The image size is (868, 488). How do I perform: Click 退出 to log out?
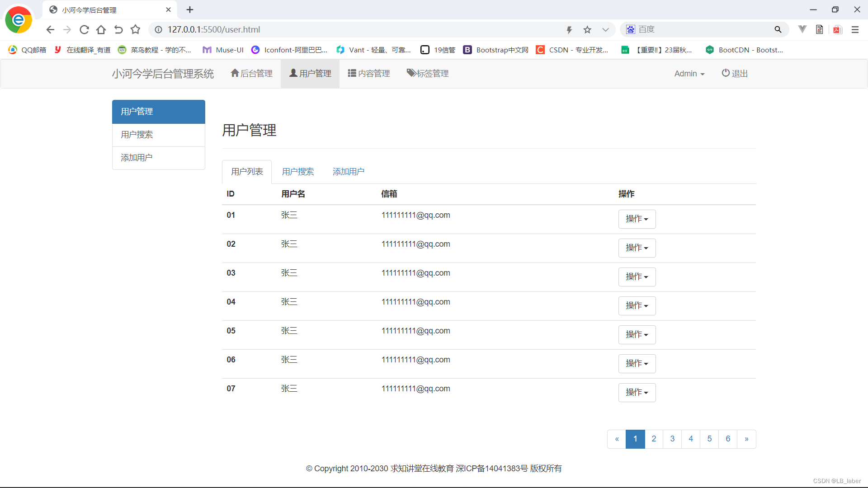click(x=735, y=74)
